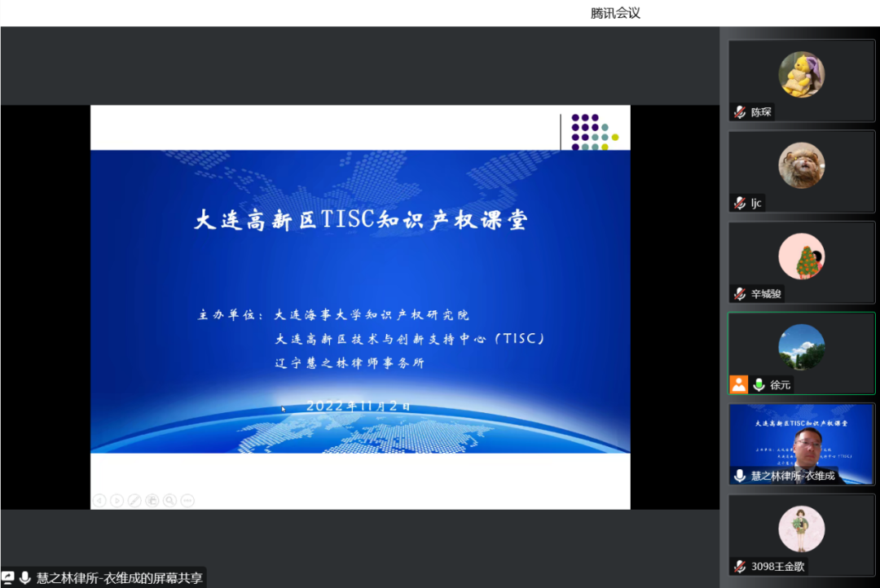Viewport: 880px width, 588px height.
Task: Click name label 慧之林律所-衣维成 on video tile
Action: (x=793, y=476)
